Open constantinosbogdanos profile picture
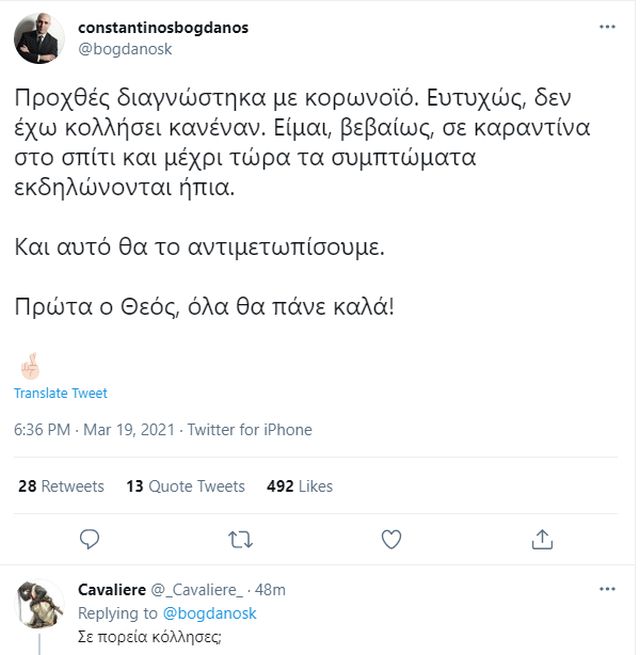This screenshot has width=640, height=655. tap(40, 38)
